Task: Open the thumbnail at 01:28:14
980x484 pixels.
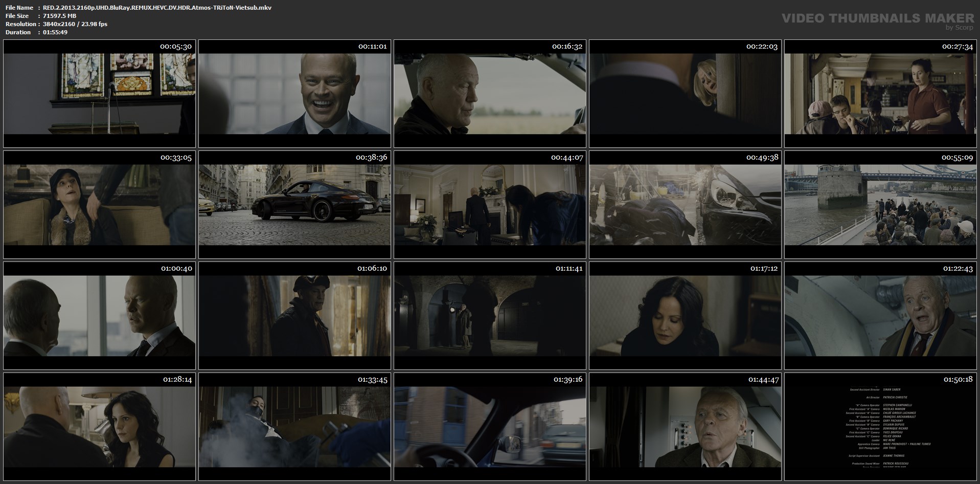Action: pyautogui.click(x=99, y=427)
